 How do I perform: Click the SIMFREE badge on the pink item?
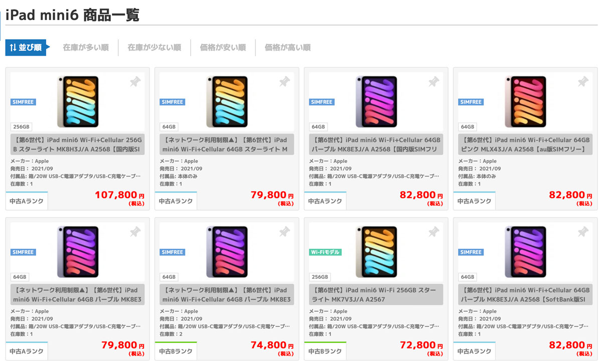[x=471, y=102]
